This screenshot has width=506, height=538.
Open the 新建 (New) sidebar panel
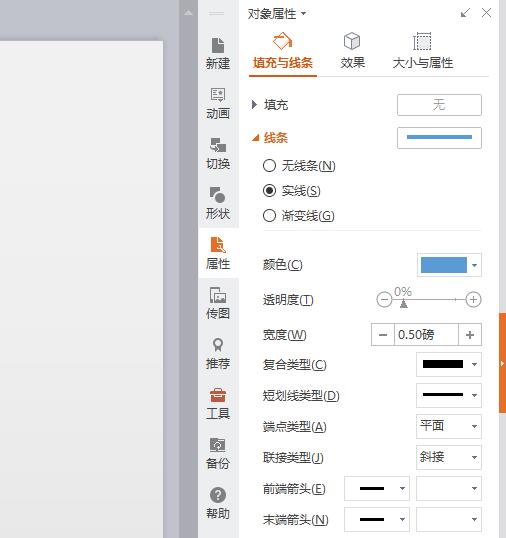click(x=218, y=54)
